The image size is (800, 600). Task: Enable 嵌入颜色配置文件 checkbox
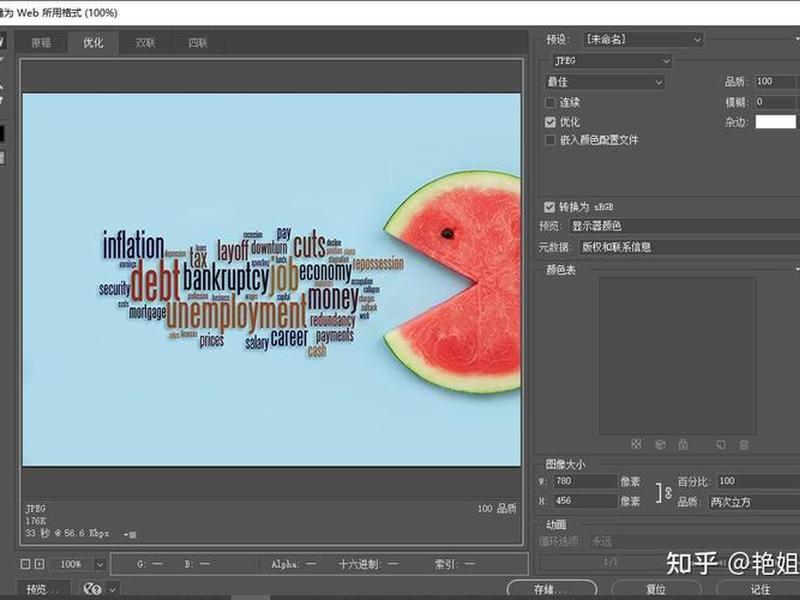tap(550, 140)
